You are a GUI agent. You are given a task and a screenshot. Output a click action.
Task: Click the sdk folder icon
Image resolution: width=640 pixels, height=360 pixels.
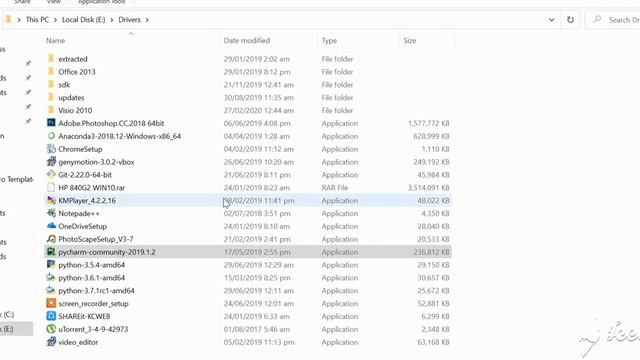[51, 84]
